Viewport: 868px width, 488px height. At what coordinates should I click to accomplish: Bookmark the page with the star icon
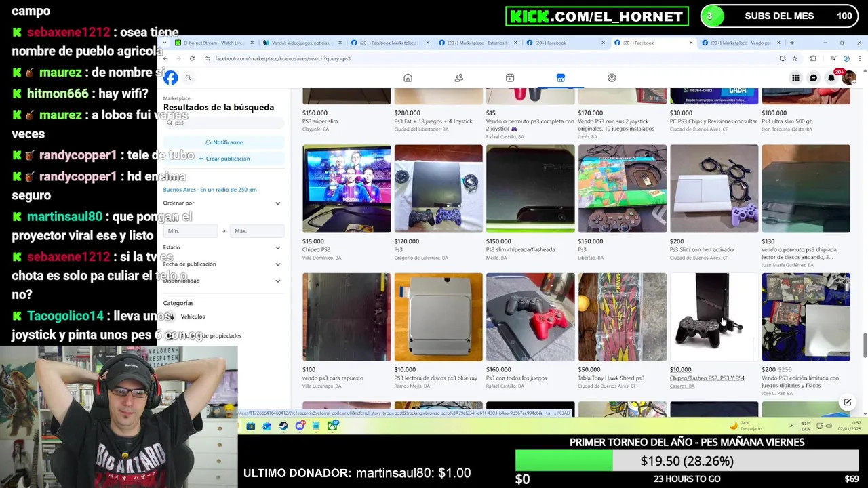coord(795,58)
